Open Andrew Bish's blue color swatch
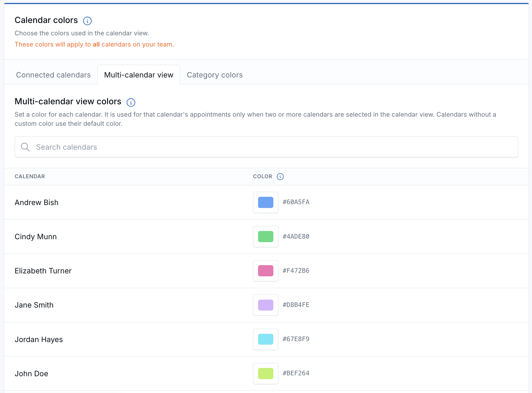The width and height of the screenshot is (532, 393). (x=266, y=202)
